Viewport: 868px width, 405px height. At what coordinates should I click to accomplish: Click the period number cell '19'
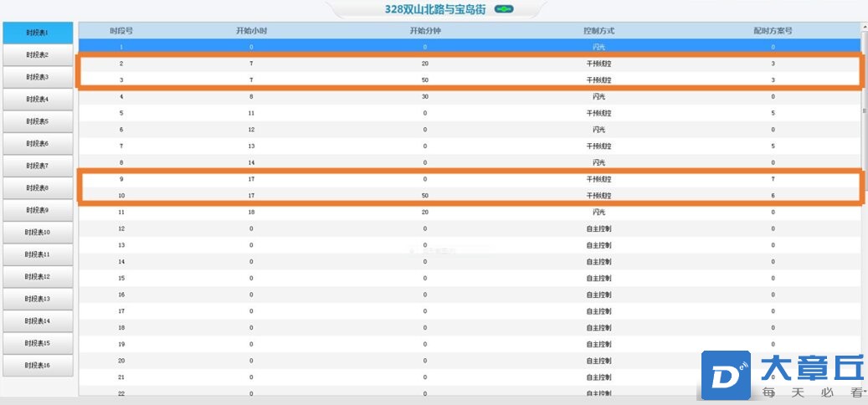[x=121, y=344]
